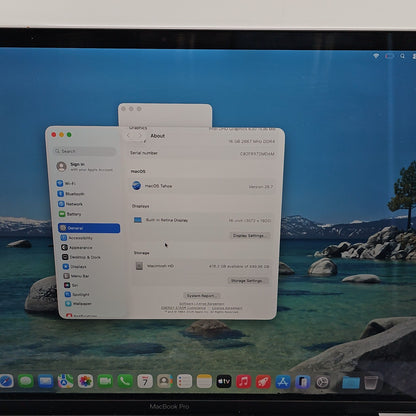Viewport: 416px width, 416px height.
Task: Open Desktop & Dock settings
Action: click(81, 257)
